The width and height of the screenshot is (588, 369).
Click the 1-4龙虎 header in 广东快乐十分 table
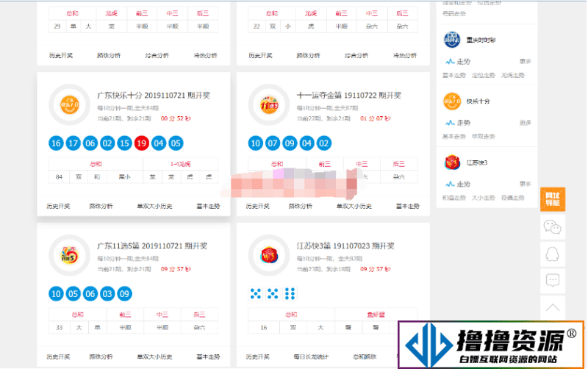tap(180, 164)
